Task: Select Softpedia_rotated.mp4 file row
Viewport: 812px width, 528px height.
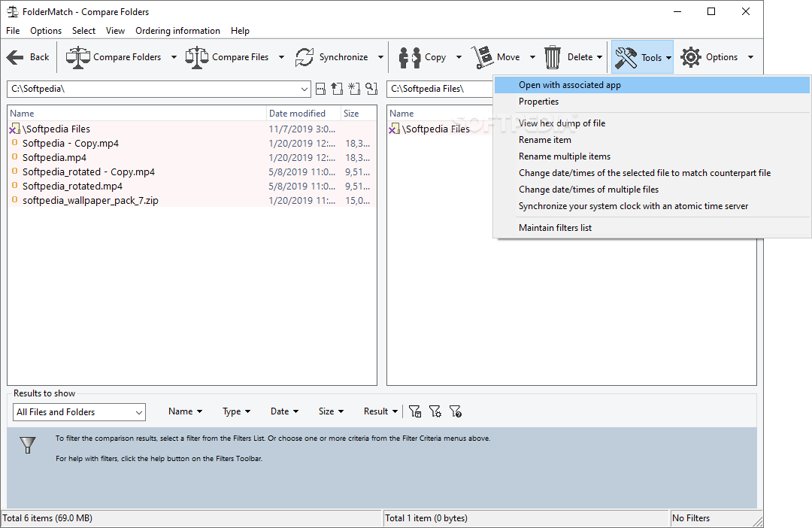Action: tap(192, 186)
